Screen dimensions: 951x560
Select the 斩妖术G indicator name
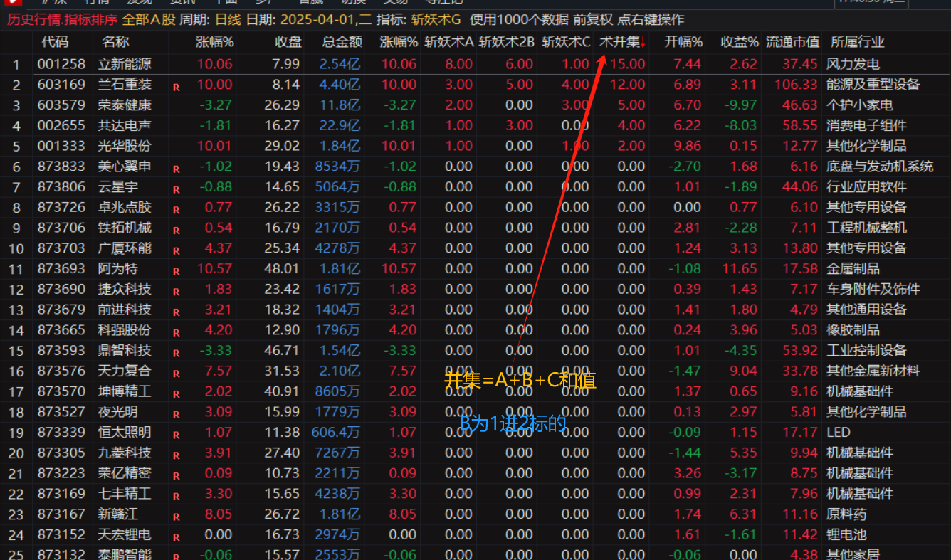tap(436, 19)
